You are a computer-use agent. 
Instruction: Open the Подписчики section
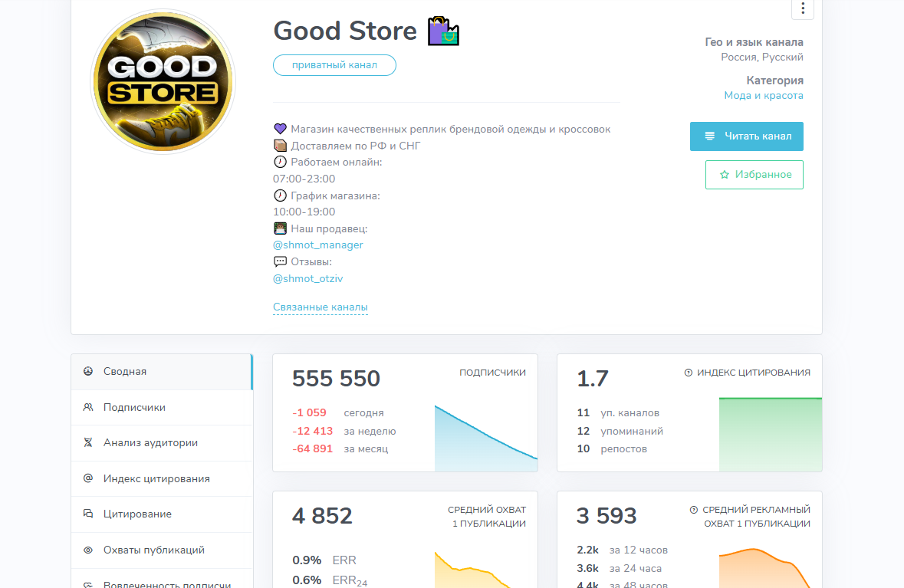[162, 408]
